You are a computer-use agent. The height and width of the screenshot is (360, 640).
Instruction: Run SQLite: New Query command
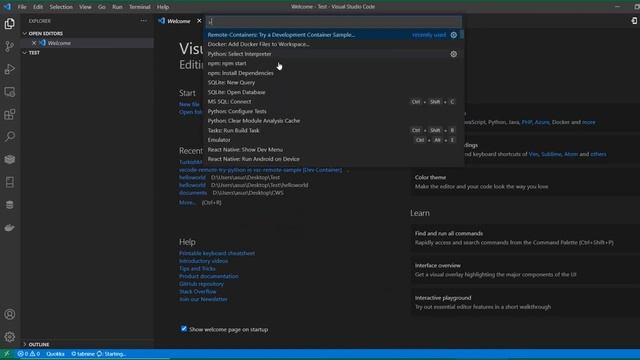pyautogui.click(x=333, y=82)
